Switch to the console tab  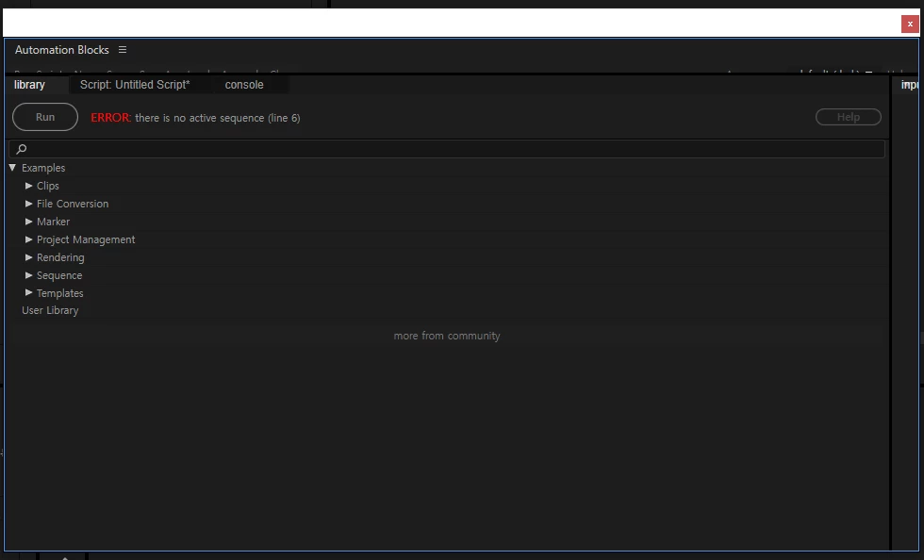coord(244,85)
